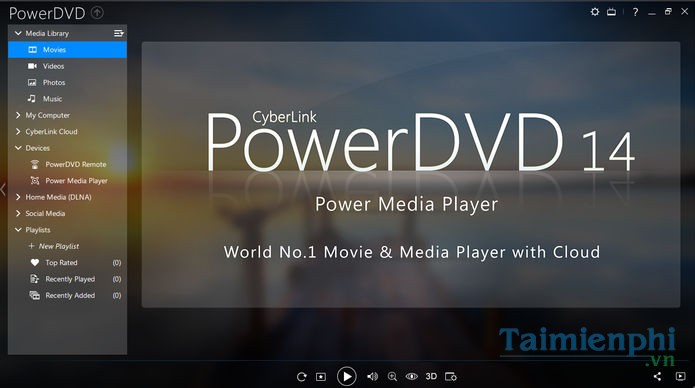Open the Media Library view options icon

click(x=118, y=33)
